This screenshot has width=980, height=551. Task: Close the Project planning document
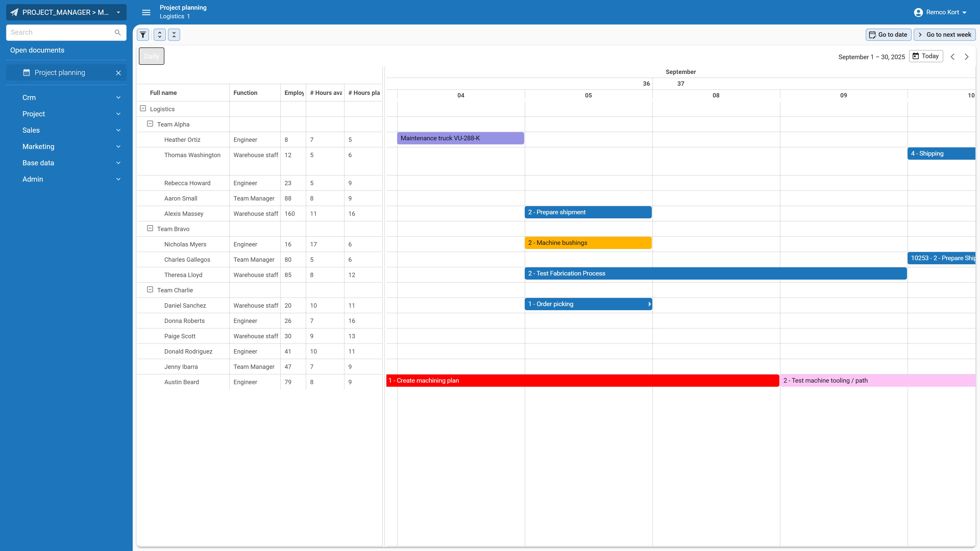click(118, 73)
